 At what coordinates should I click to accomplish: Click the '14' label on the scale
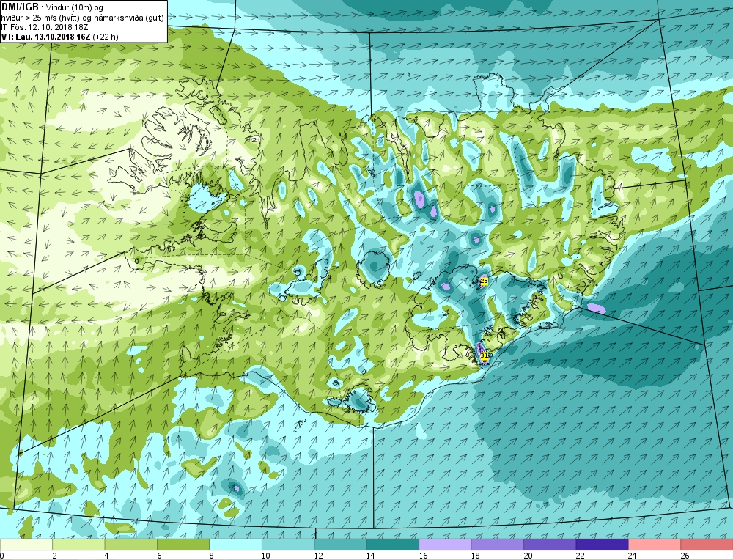point(370,556)
